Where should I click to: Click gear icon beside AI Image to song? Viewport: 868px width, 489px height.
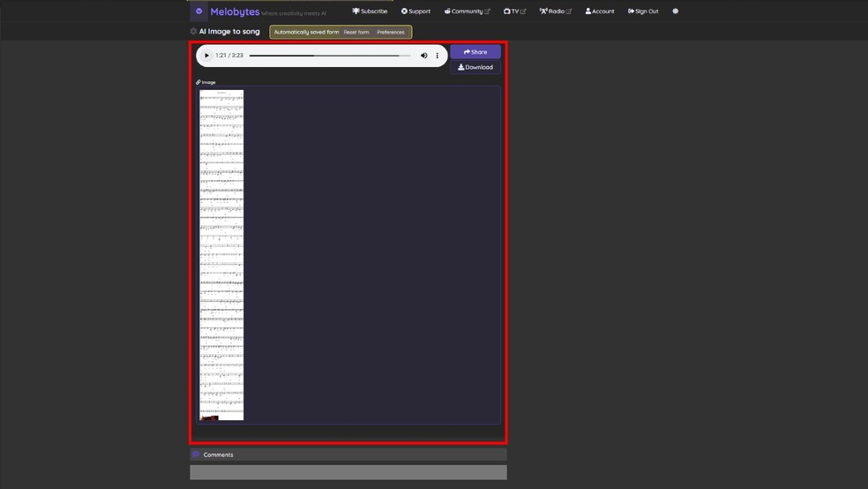click(x=194, y=32)
